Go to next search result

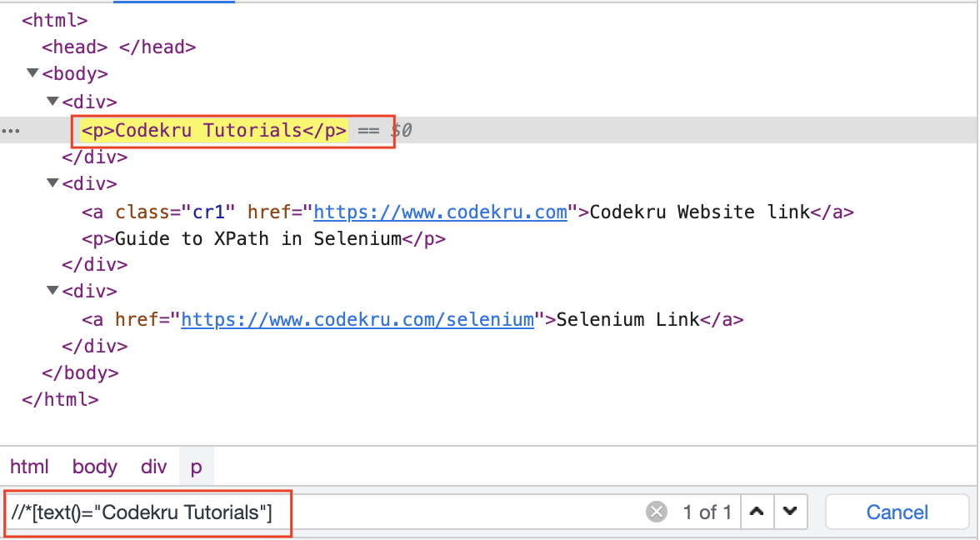791,512
